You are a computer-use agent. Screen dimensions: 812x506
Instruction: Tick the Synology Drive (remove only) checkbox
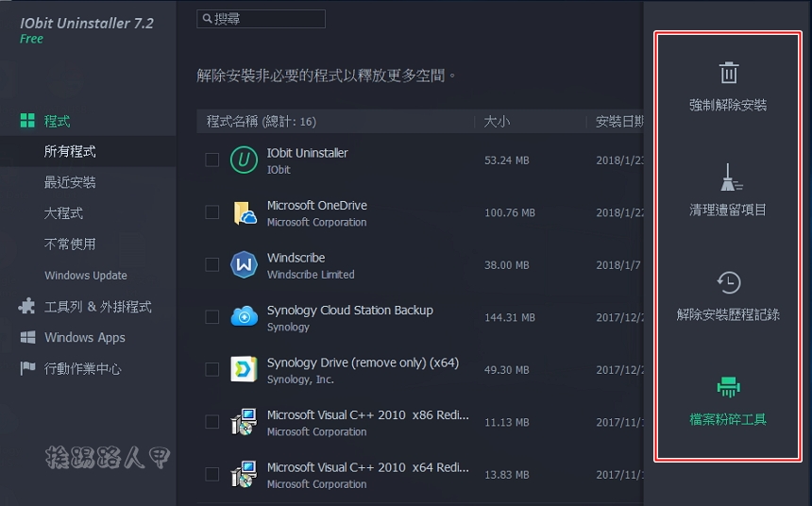click(211, 369)
